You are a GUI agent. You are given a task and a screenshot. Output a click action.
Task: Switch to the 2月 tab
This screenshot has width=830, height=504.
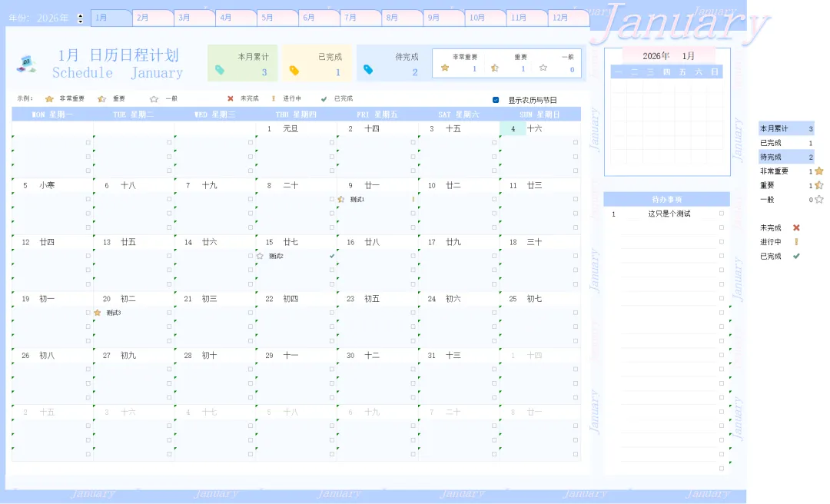click(152, 18)
